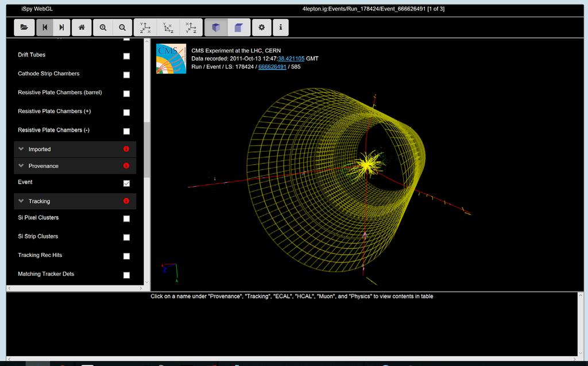Click the iSpy WebGL title text
588x366 pixels.
pos(37,9)
